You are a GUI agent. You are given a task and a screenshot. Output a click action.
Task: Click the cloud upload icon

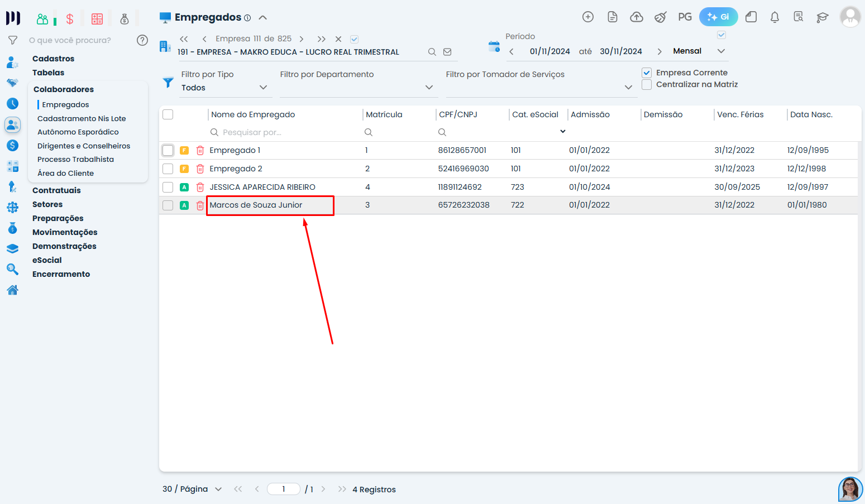pos(637,17)
